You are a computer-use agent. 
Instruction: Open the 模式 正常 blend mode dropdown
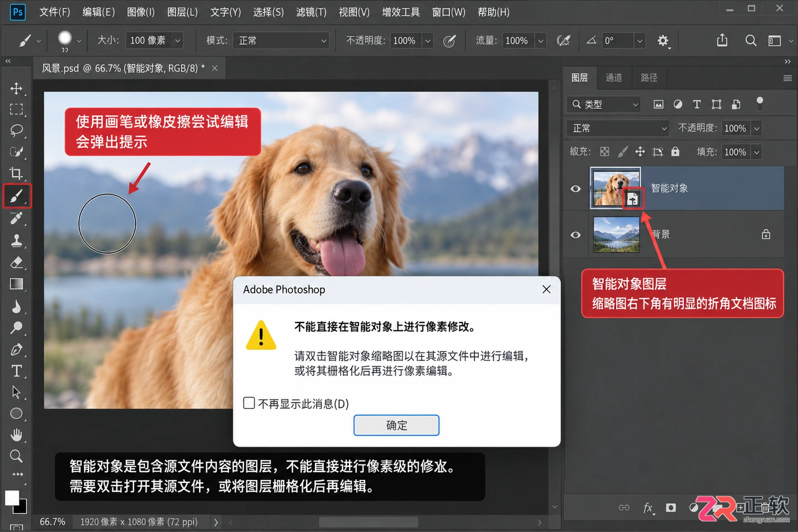tap(281, 40)
